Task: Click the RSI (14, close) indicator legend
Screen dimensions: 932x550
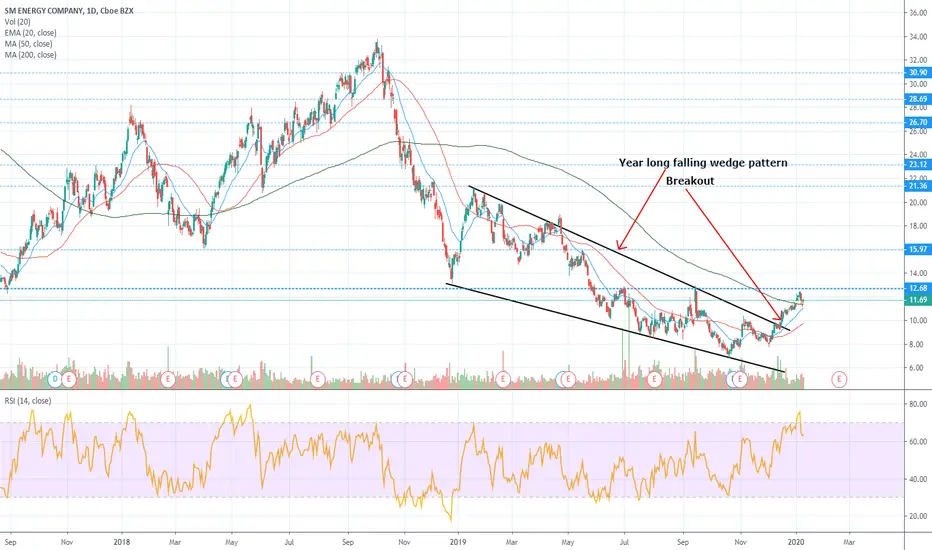Action: tap(28, 401)
